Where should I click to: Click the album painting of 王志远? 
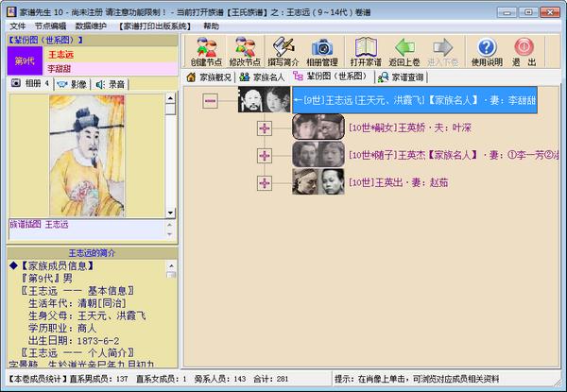click(x=87, y=156)
